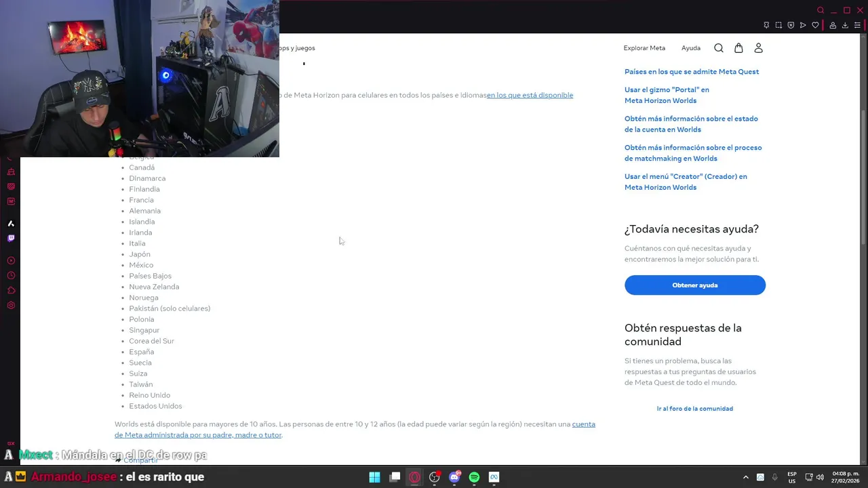
Task: Click the white A-shaped sidebar icon
Action: (11, 223)
